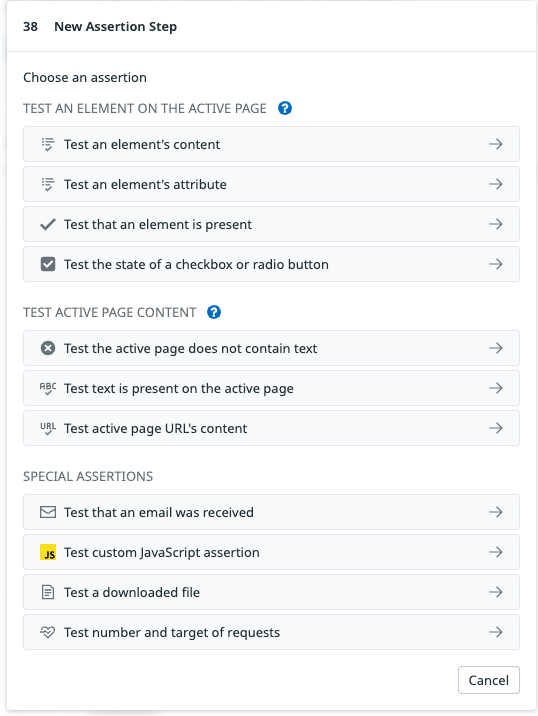Click the heartbeat icon for number of requests
Screen dimensions: 538x716
click(x=48, y=632)
